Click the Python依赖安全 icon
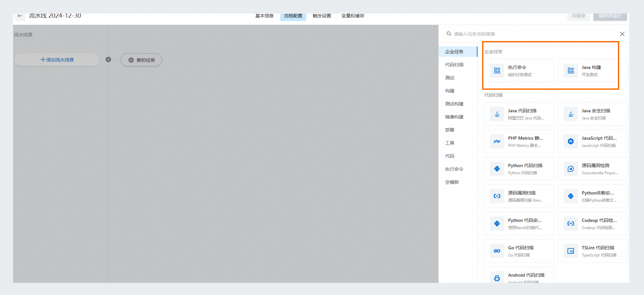 [x=571, y=196]
